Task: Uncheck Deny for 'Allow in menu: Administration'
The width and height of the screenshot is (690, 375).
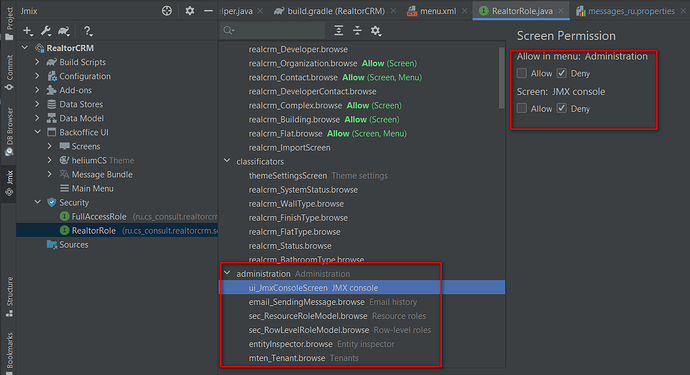Action: pyautogui.click(x=562, y=73)
